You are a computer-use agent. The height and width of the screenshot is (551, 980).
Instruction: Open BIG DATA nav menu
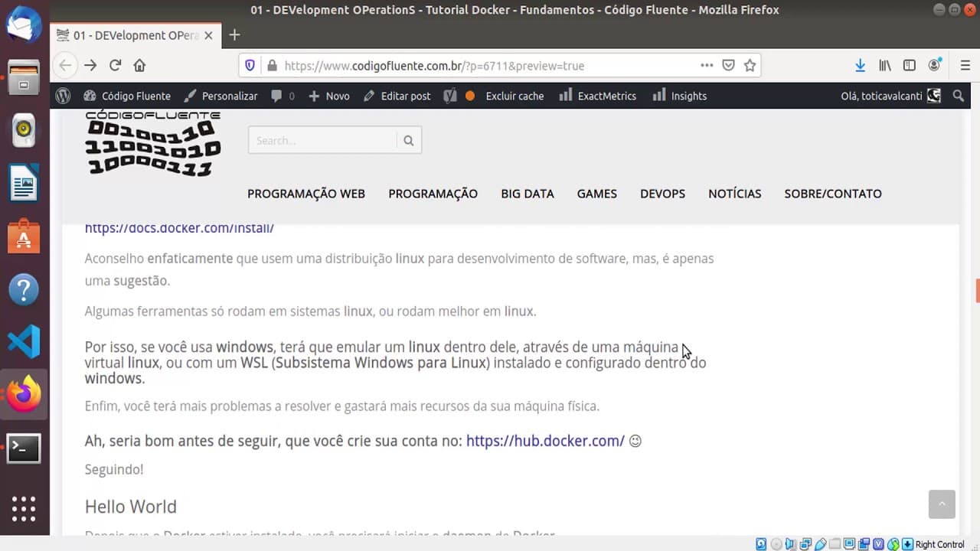pos(528,194)
